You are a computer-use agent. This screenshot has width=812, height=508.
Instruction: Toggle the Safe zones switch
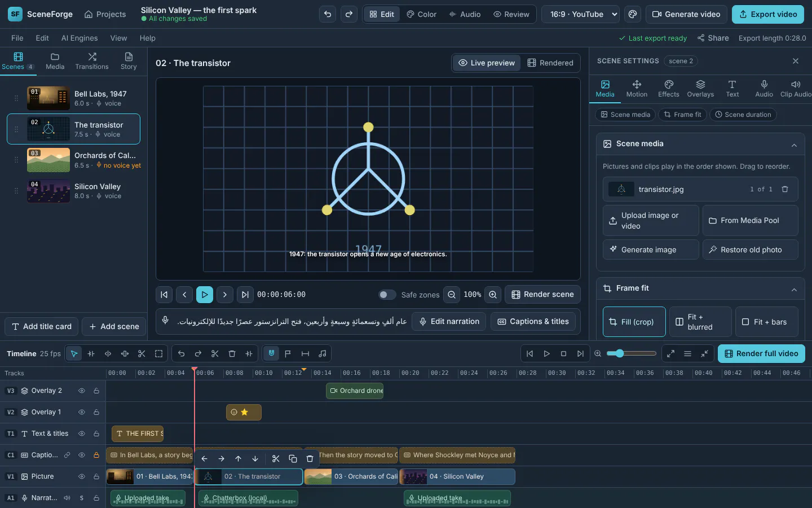click(387, 295)
